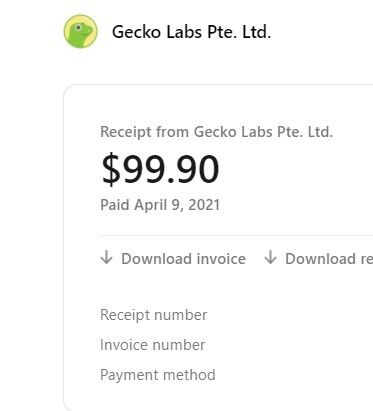Open the Download invoice link

pyautogui.click(x=173, y=258)
